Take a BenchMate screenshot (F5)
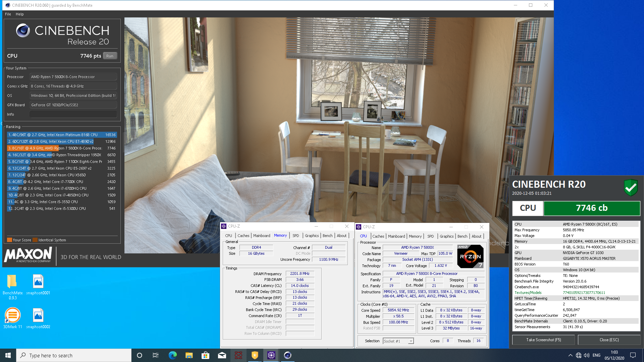The width and height of the screenshot is (644, 362). point(543,340)
